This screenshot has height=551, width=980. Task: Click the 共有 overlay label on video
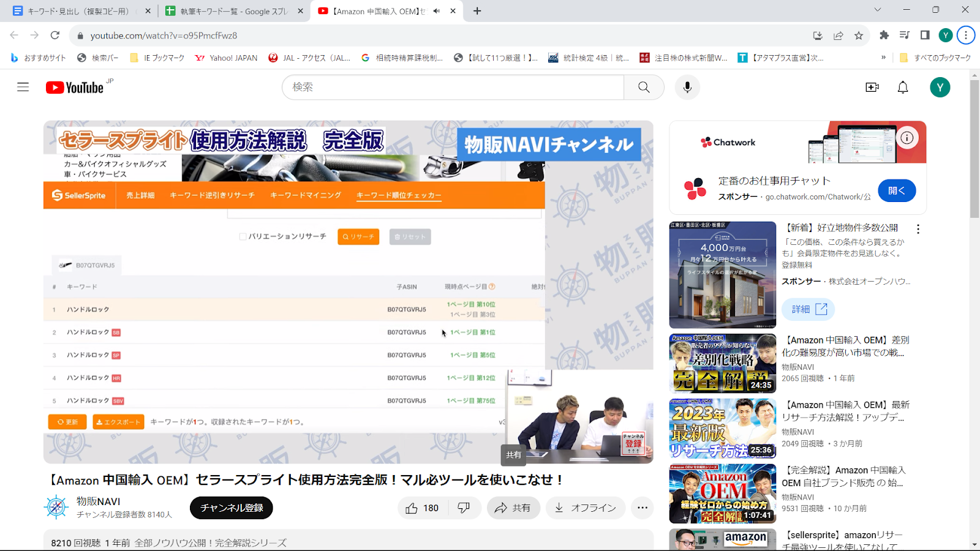click(x=513, y=455)
